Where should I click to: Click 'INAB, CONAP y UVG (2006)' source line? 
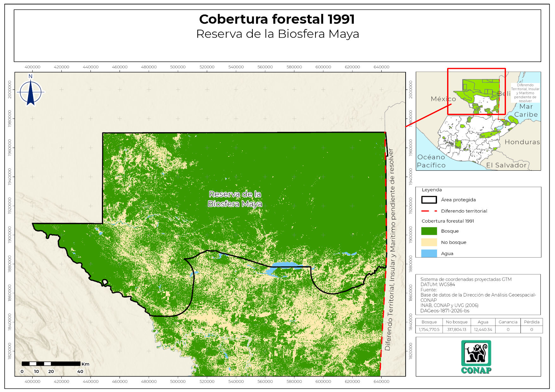(x=449, y=305)
